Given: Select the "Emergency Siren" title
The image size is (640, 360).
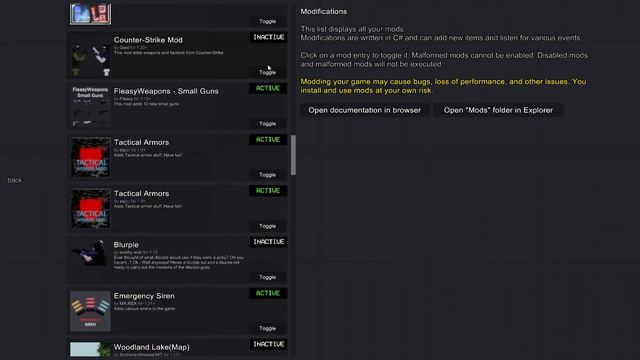Looking at the screenshot, I should [x=144, y=296].
